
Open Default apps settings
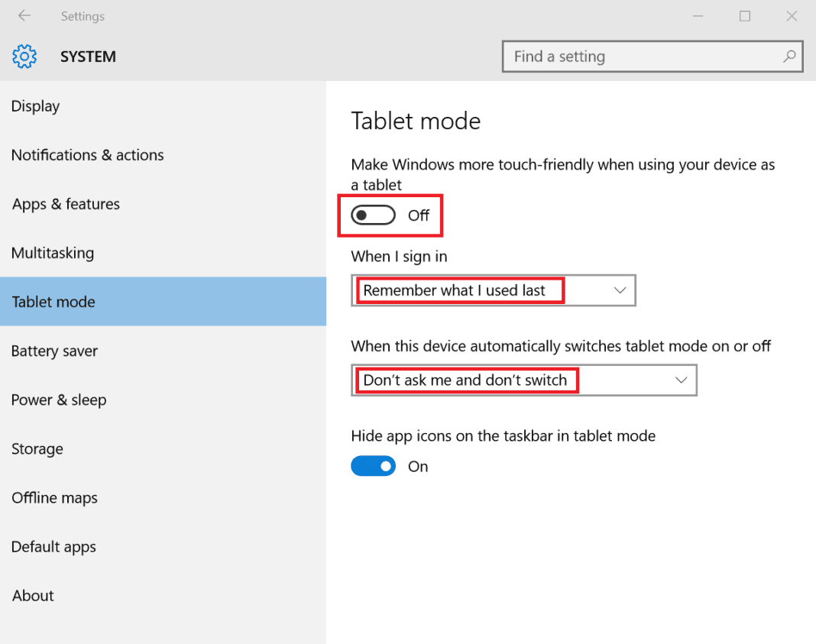53,546
